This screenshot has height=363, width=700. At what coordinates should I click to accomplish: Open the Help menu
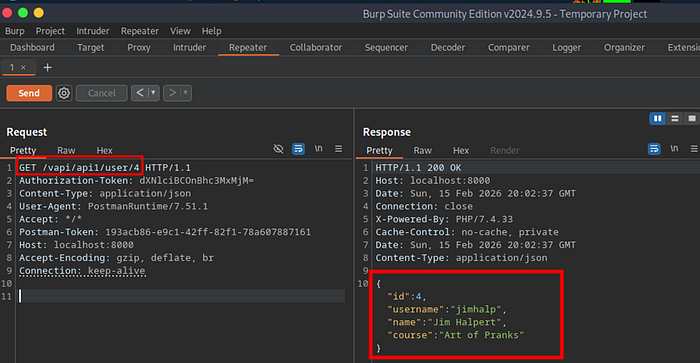(211, 31)
